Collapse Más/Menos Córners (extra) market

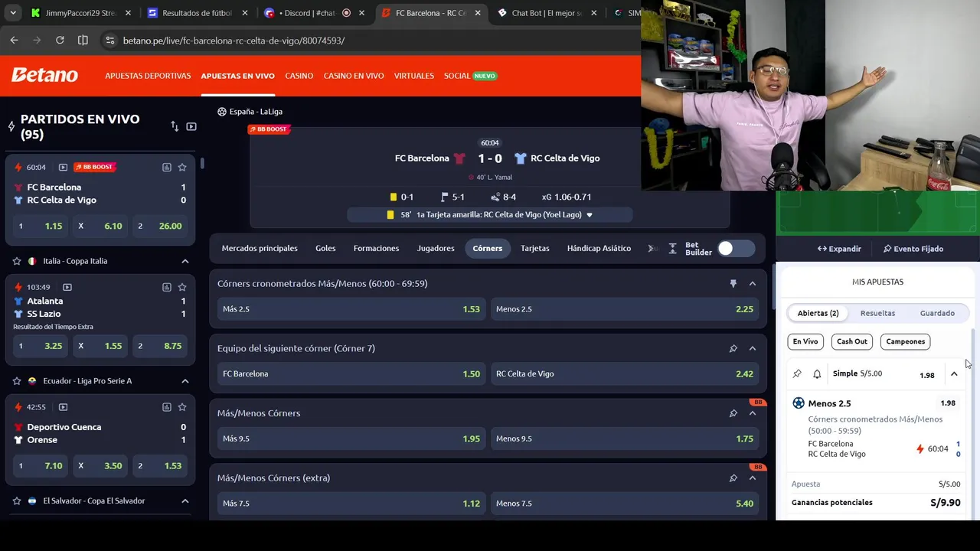point(753,478)
